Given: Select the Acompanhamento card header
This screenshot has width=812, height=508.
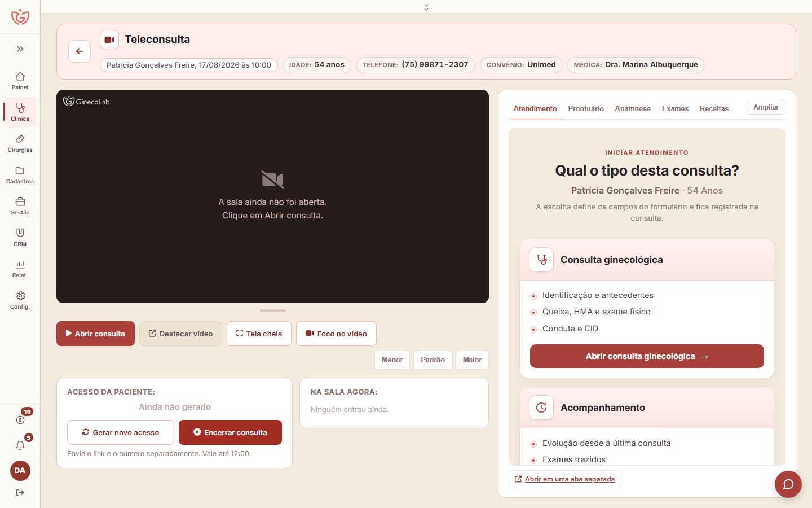Looking at the screenshot, I should pyautogui.click(x=647, y=408).
